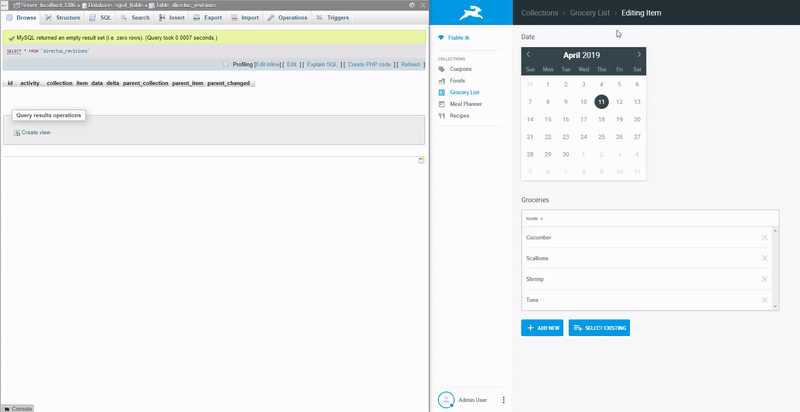
Task: Switch to the SQL tab
Action: [x=100, y=17]
